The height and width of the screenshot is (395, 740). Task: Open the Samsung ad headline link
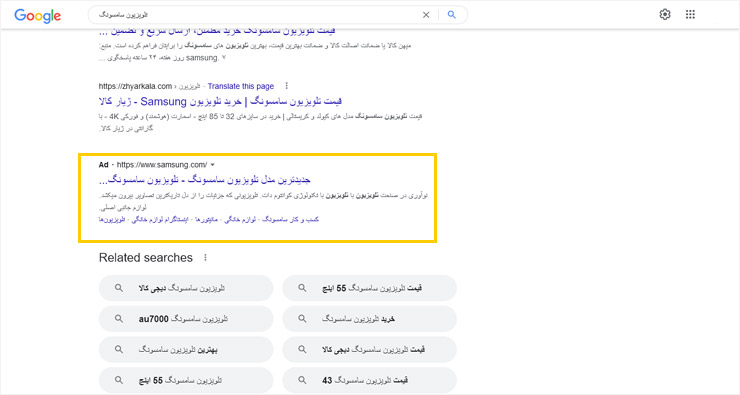point(205,180)
